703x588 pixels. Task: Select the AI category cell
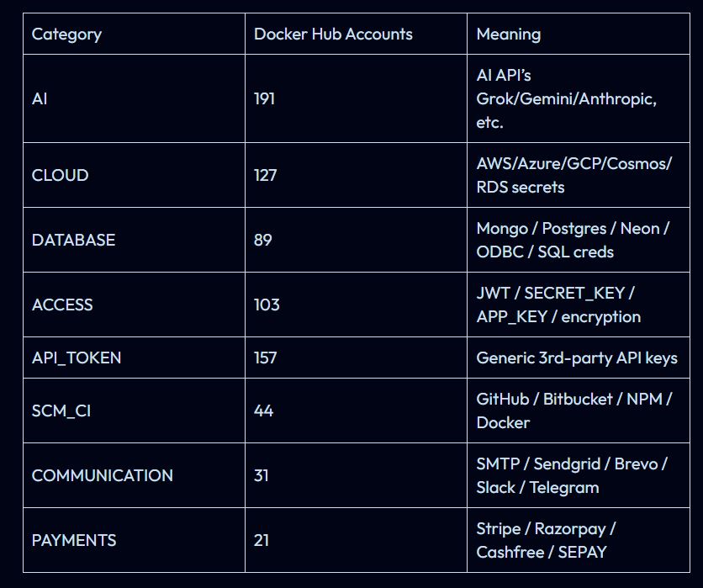[x=40, y=98]
